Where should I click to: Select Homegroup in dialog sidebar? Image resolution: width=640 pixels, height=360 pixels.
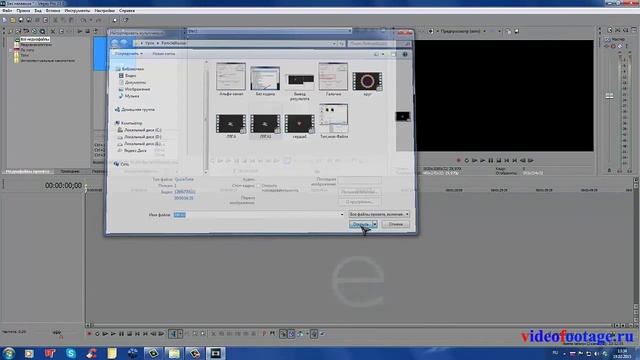(135, 109)
